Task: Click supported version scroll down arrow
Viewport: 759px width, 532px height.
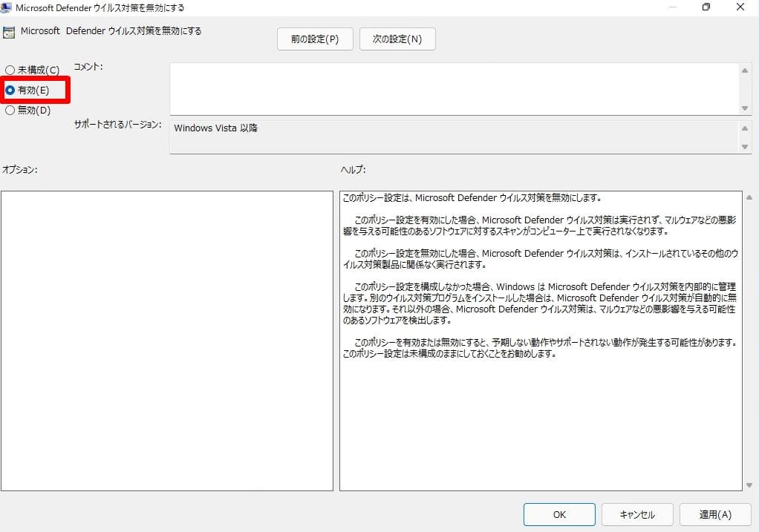Action: (745, 147)
